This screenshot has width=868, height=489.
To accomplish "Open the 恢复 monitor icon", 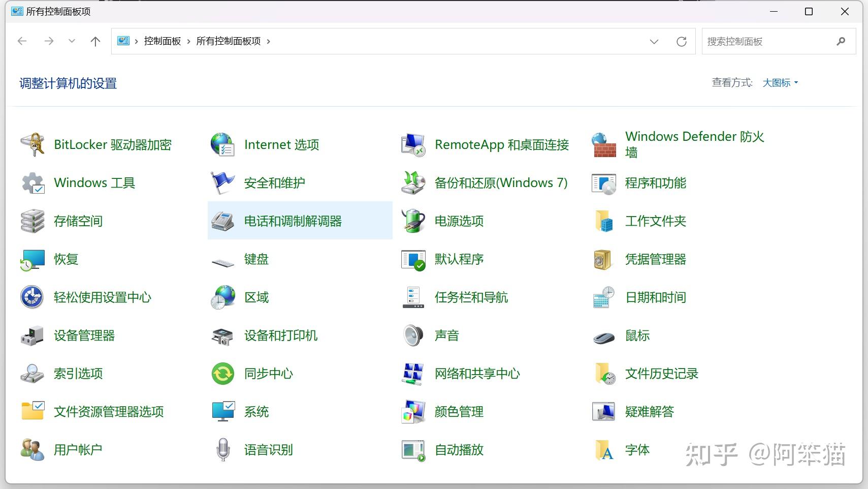I will point(33,259).
